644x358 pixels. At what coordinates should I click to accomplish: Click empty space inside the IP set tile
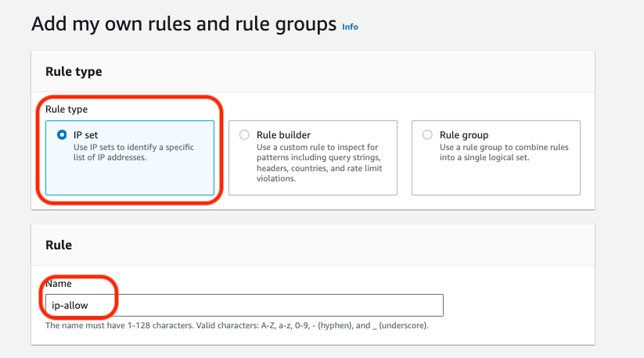129,180
